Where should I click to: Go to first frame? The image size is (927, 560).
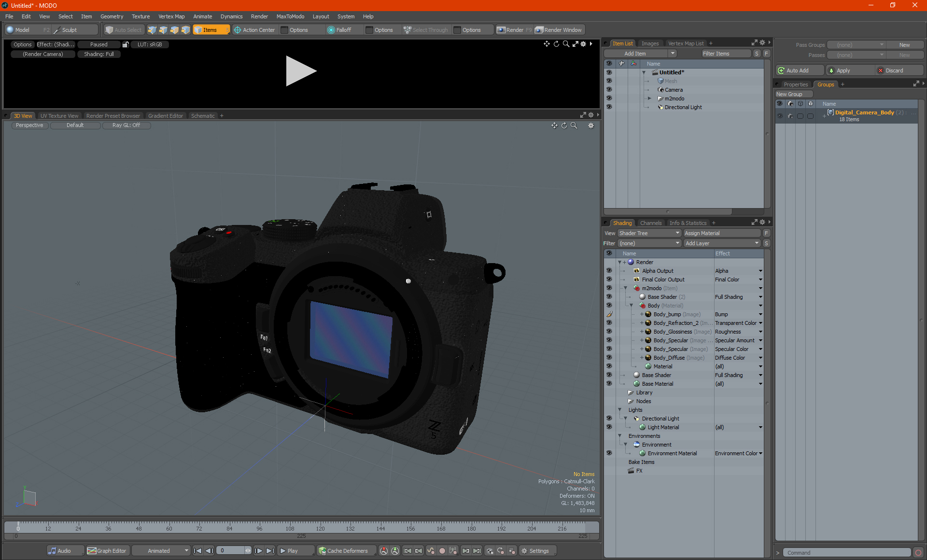click(x=197, y=551)
